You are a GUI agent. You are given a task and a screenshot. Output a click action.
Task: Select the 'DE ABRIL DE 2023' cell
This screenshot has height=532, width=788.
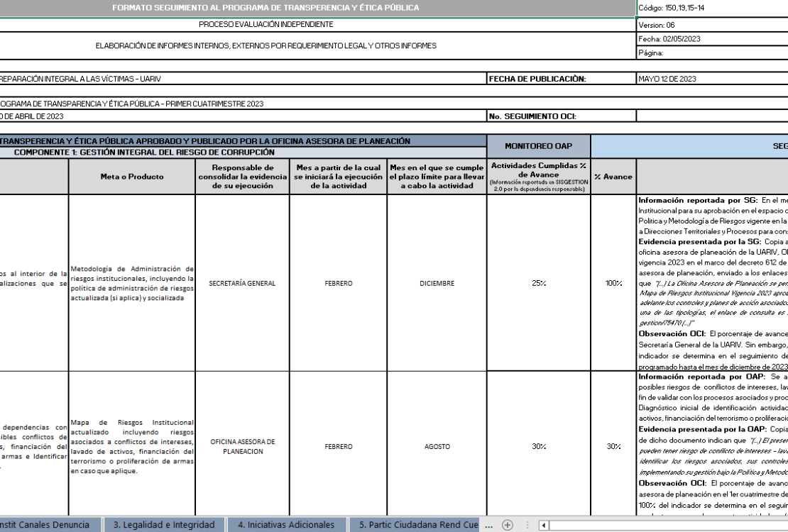243,116
